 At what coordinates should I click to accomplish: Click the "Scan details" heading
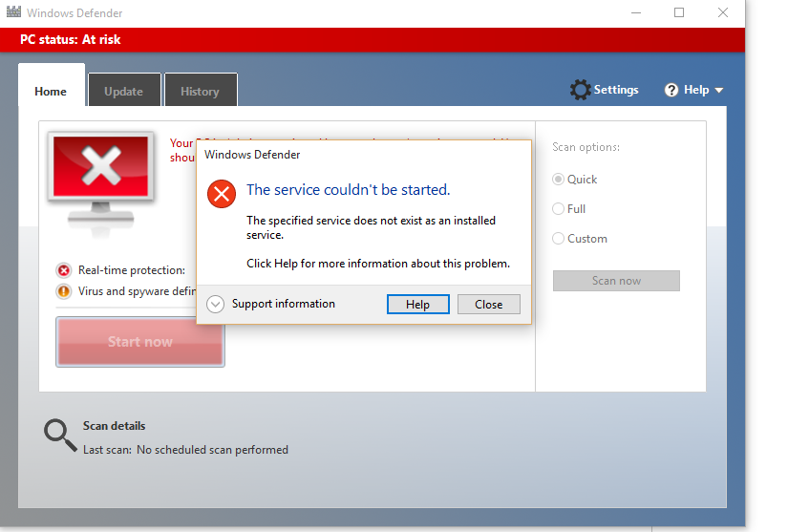114,425
